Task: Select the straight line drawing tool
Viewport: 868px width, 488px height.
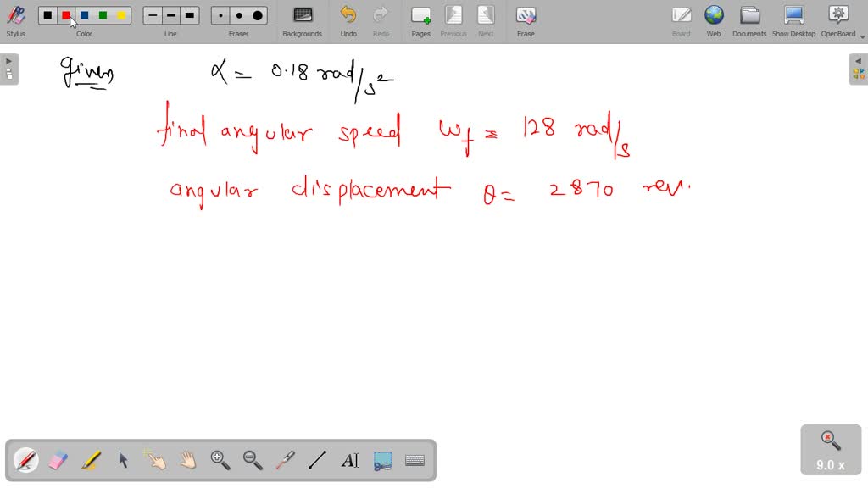Action: (317, 460)
